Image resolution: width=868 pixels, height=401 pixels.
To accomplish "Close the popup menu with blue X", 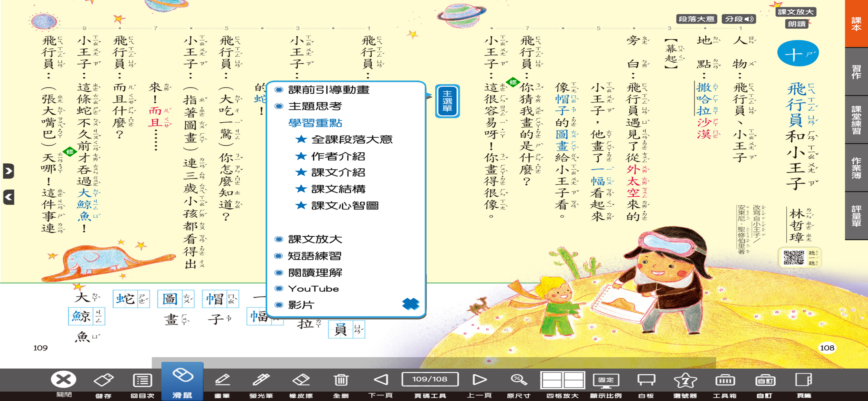I will tap(410, 304).
